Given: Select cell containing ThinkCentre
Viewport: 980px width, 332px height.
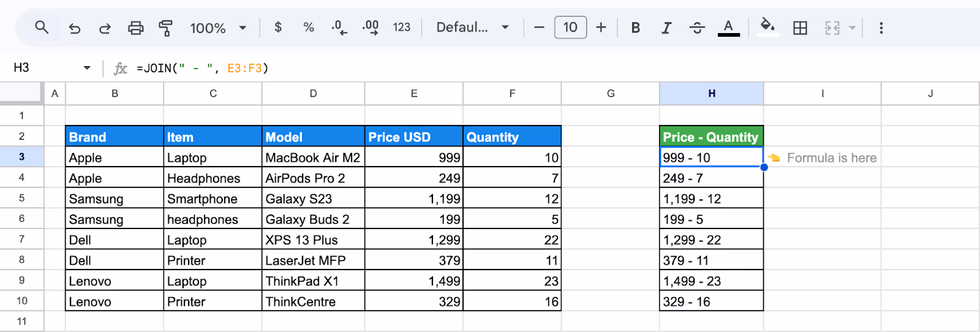Looking at the screenshot, I should tap(314, 301).
